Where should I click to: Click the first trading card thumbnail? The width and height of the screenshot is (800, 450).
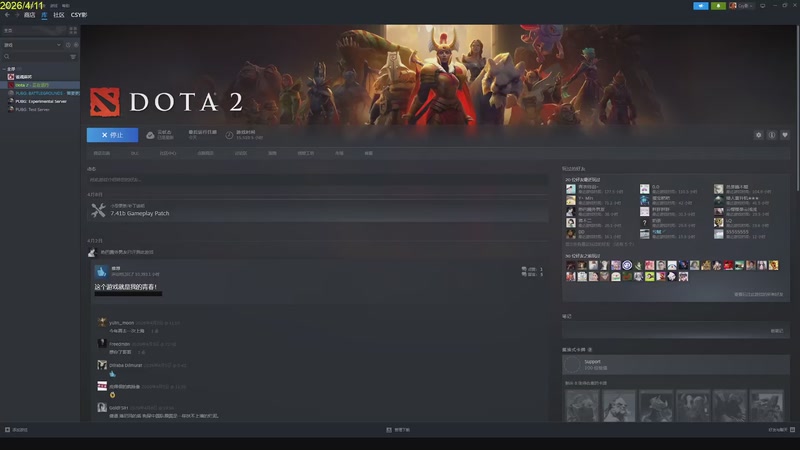pos(582,406)
